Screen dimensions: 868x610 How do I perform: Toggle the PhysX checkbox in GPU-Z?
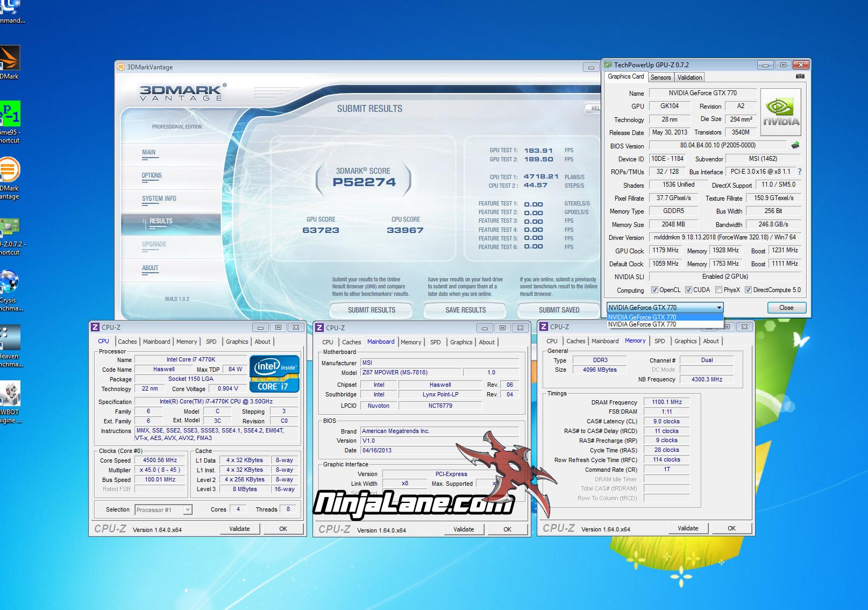point(718,290)
